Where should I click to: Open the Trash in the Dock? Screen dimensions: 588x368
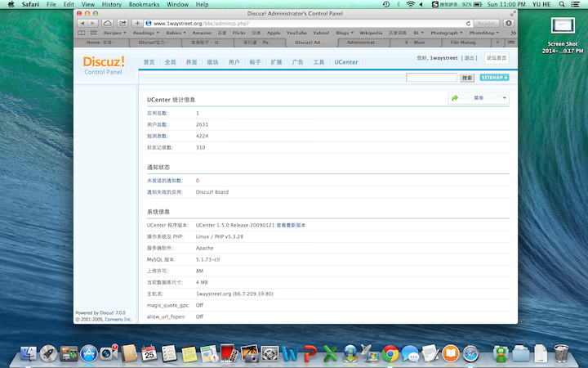pyautogui.click(x=561, y=354)
